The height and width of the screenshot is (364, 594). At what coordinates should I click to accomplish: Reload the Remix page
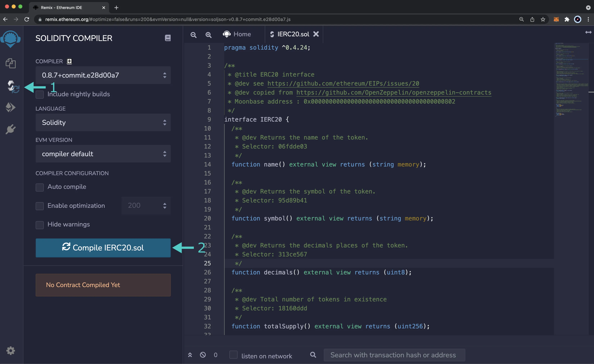click(27, 19)
